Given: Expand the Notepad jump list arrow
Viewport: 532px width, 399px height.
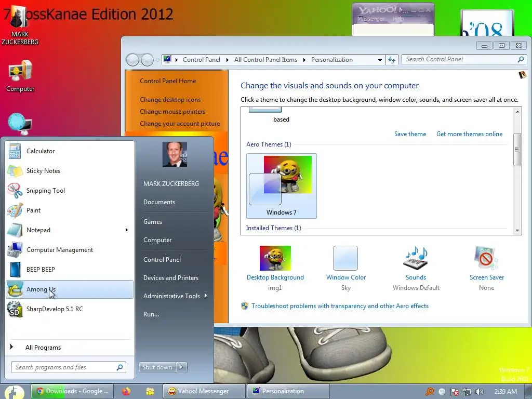Looking at the screenshot, I should (127, 230).
